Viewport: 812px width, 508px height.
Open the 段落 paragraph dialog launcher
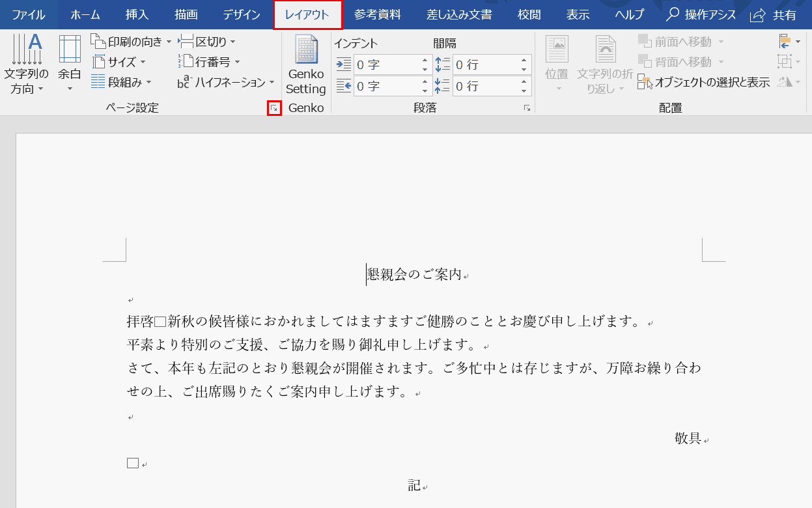click(527, 109)
